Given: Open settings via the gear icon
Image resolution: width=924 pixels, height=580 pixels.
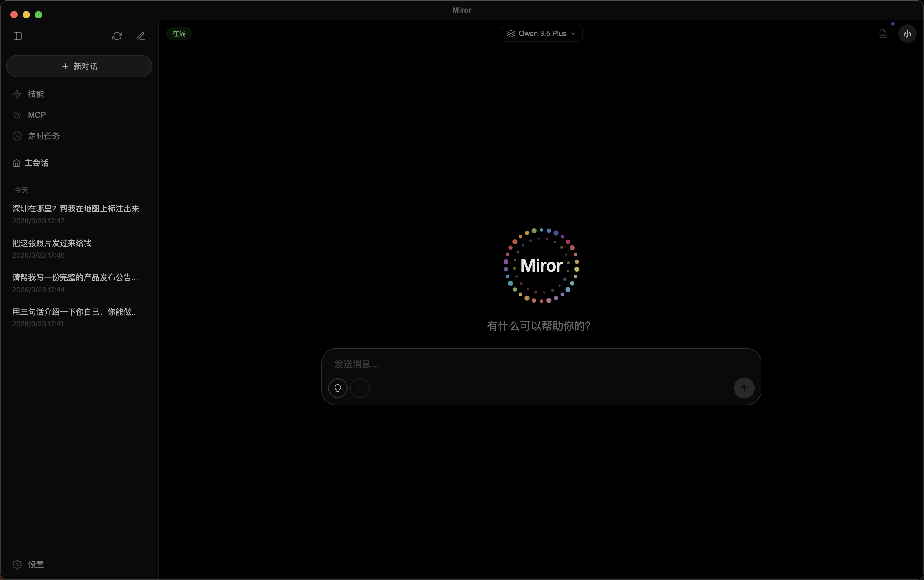Looking at the screenshot, I should click(17, 565).
